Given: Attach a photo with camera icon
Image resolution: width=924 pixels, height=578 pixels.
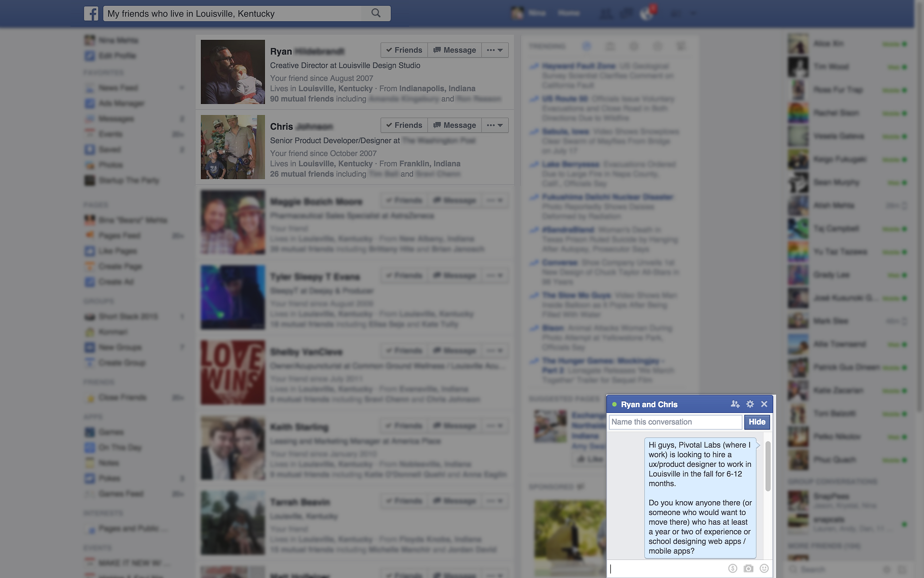Looking at the screenshot, I should pyautogui.click(x=748, y=568).
